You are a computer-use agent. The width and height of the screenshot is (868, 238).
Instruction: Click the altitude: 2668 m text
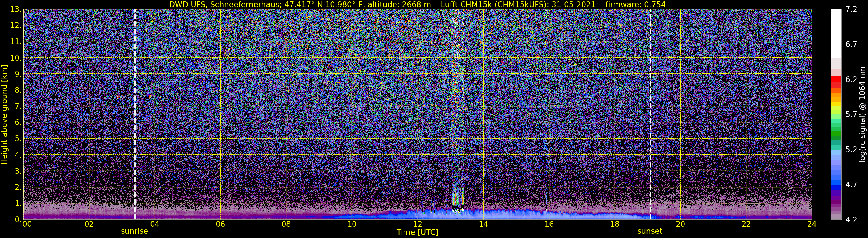pyautogui.click(x=399, y=4)
